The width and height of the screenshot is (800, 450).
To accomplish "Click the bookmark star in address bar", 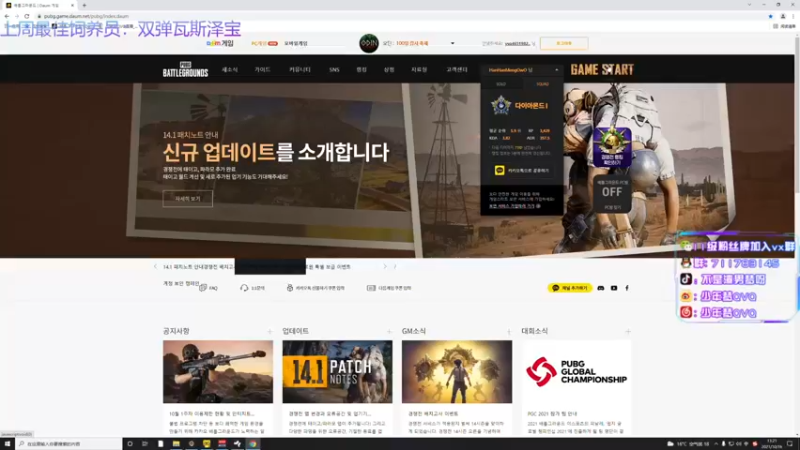I will point(770,16).
